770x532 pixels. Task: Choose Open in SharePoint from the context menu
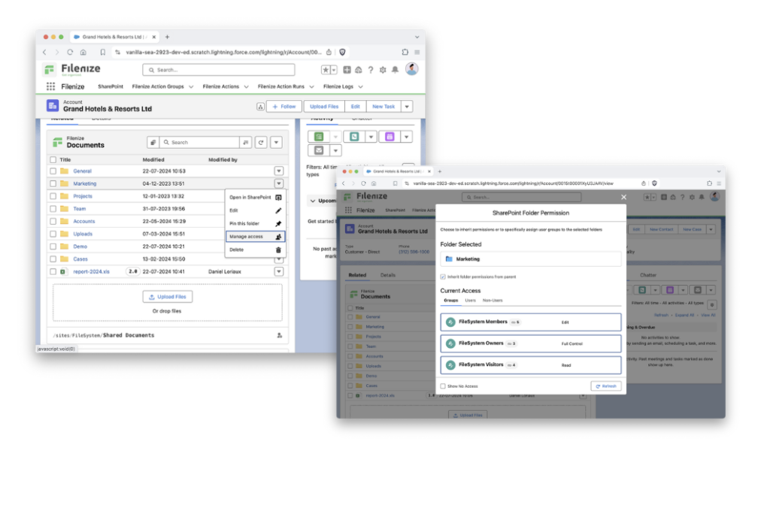click(255, 198)
